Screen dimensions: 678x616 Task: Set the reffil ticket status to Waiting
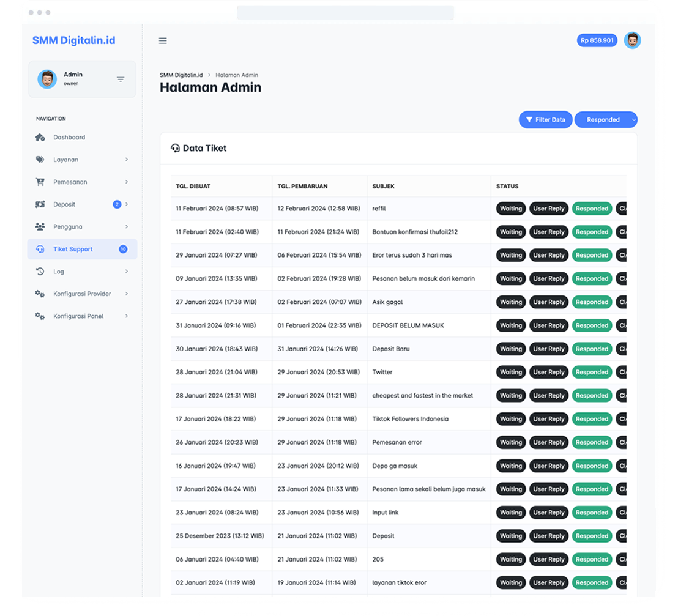point(510,209)
